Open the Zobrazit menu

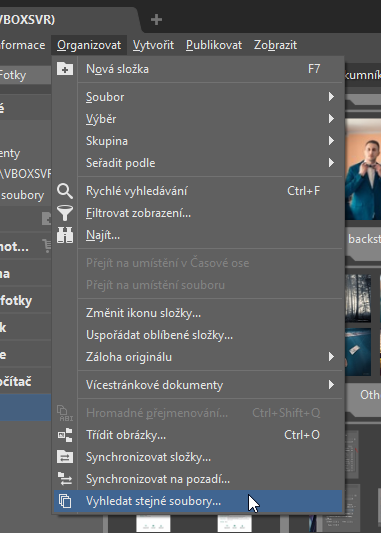tap(275, 45)
